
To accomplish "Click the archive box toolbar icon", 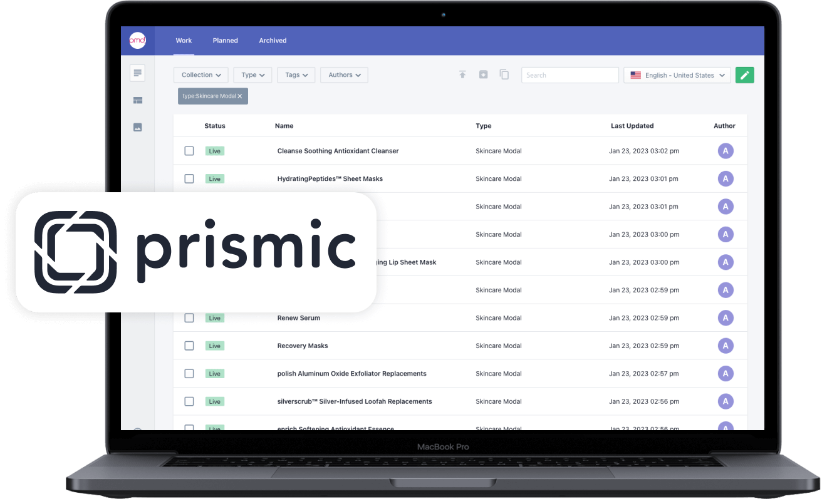I will point(483,75).
